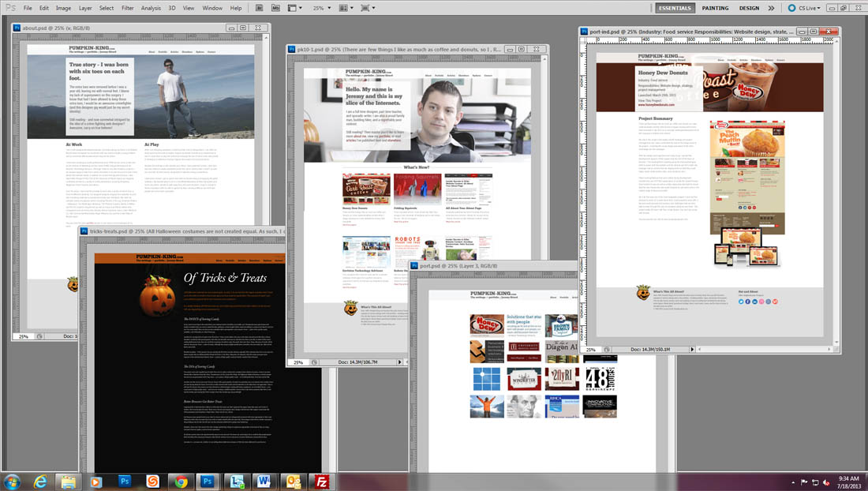Open the Analysis menu
The width and height of the screenshot is (868, 491).
[x=151, y=8]
